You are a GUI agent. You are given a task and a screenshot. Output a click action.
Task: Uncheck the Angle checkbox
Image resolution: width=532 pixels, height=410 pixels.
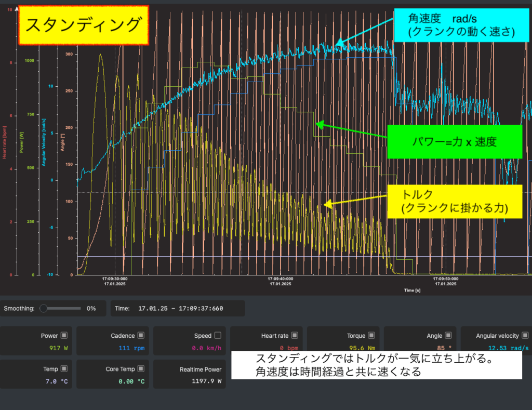click(448, 336)
